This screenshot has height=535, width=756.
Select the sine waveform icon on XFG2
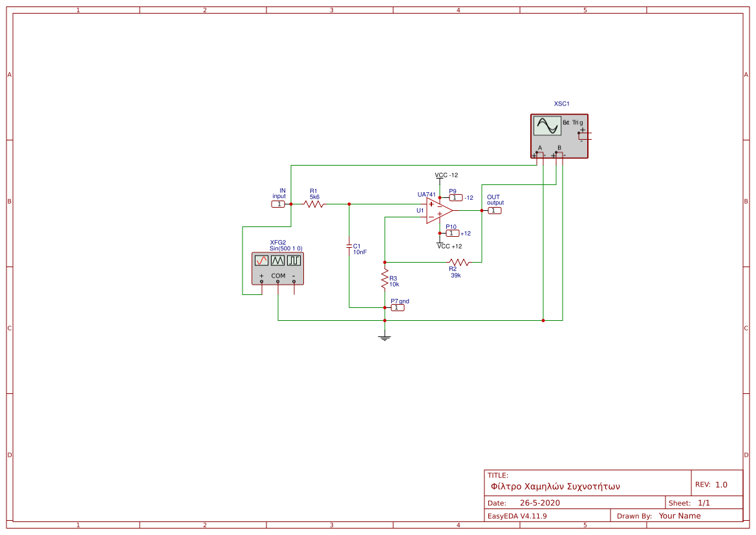point(261,261)
